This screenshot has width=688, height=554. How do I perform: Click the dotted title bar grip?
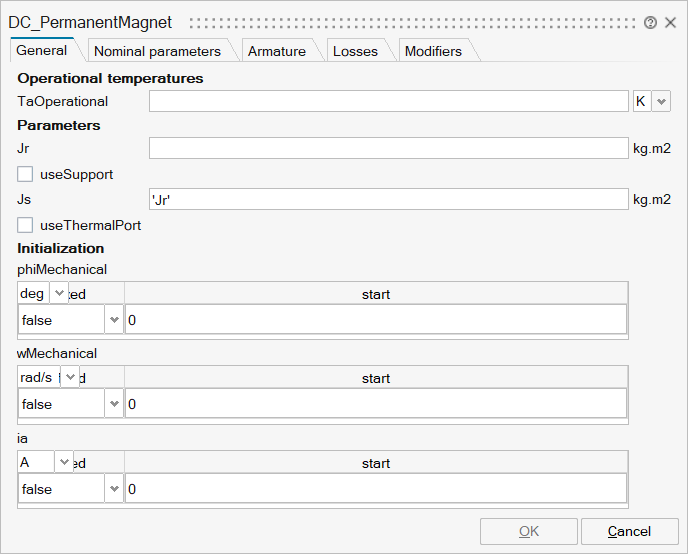pos(412,23)
